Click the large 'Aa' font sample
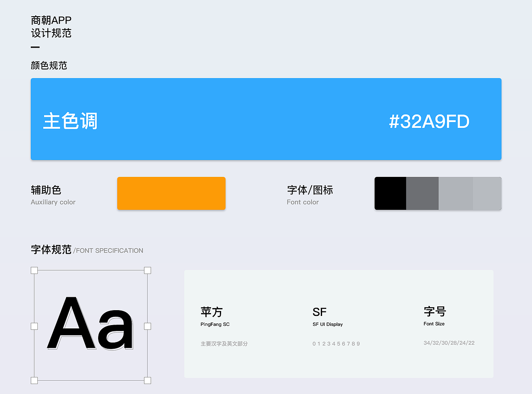Viewport: 532px width, 394px height. point(91,324)
